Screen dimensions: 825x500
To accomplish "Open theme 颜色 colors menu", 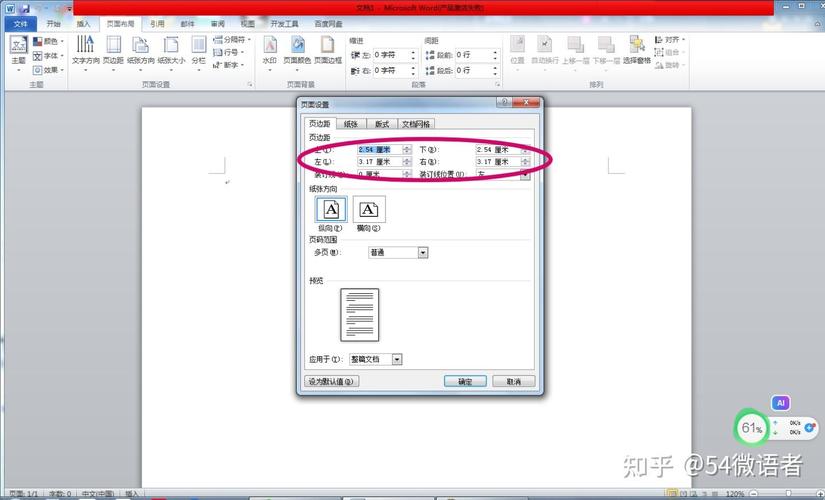I will tap(48, 41).
